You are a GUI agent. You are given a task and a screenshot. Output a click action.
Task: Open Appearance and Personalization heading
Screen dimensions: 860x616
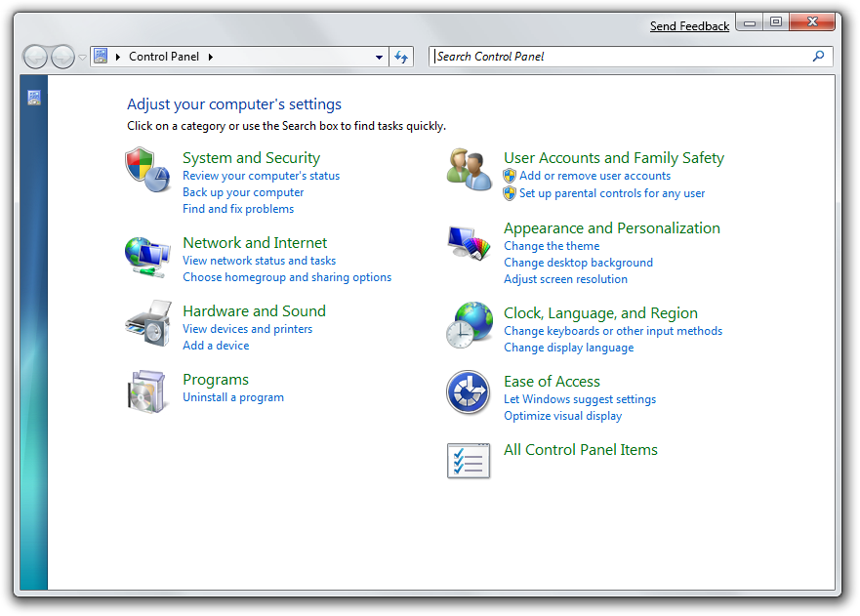pos(611,228)
